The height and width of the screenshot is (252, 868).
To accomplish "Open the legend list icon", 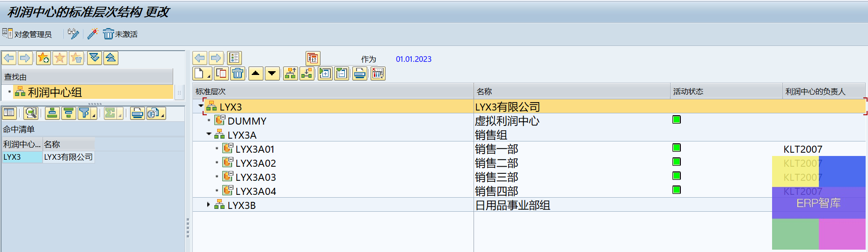I will [x=234, y=58].
